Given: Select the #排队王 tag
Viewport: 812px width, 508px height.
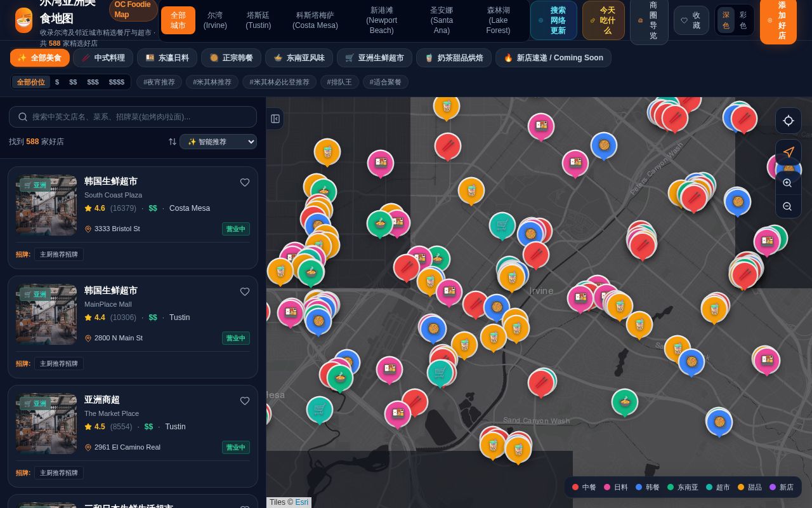Looking at the screenshot, I should coord(339,82).
